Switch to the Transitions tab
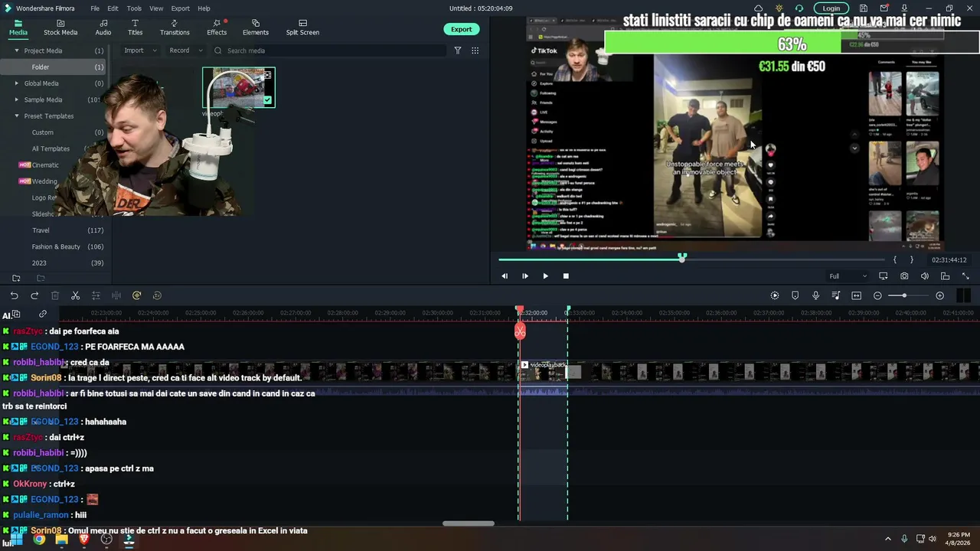980x551 pixels. (175, 28)
